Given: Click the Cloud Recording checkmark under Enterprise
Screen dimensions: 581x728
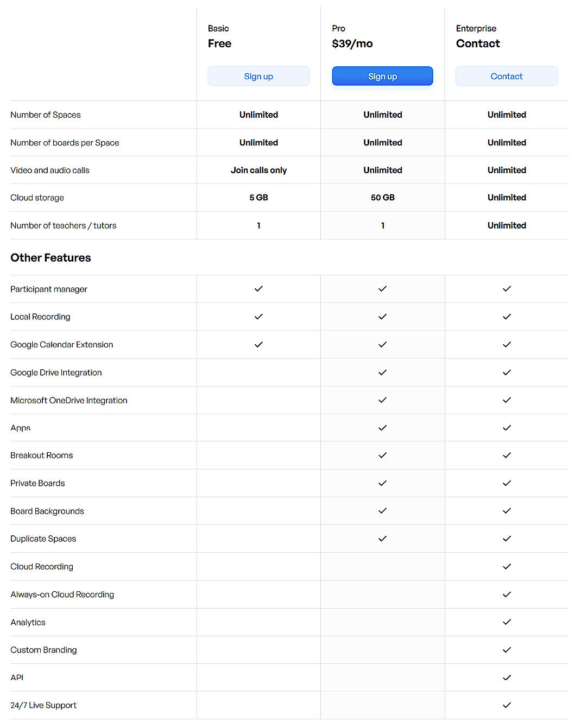Looking at the screenshot, I should 507,566.
